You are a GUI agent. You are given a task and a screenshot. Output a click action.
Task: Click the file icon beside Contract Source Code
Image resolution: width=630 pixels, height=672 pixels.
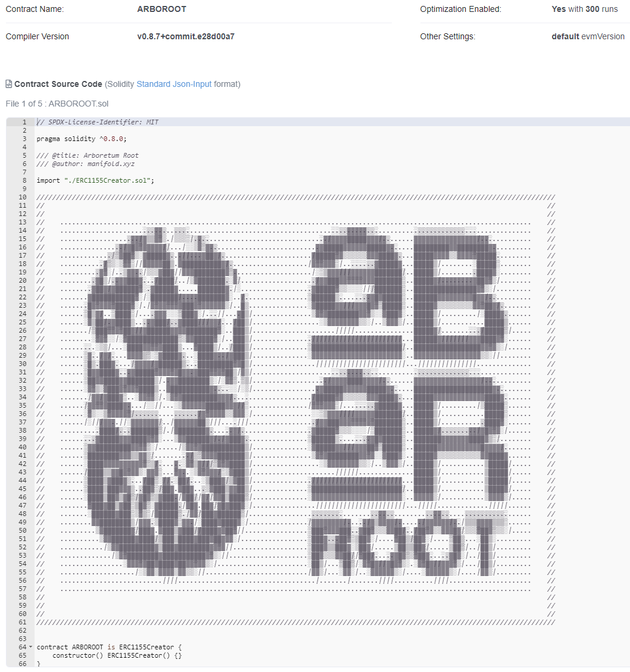8,84
